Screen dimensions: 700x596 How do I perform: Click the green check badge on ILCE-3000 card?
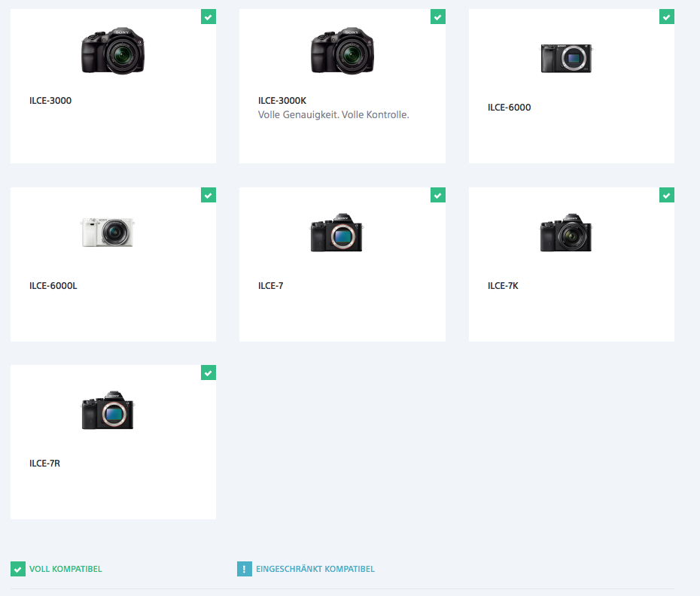208,17
